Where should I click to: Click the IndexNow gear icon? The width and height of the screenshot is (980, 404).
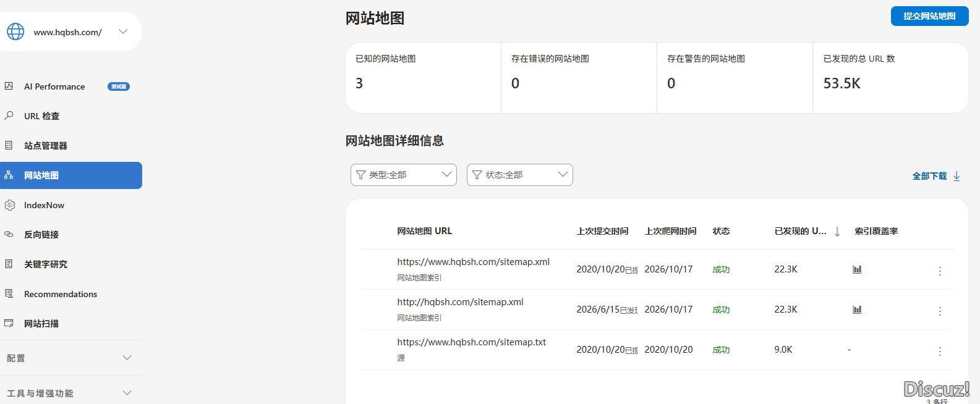point(9,205)
